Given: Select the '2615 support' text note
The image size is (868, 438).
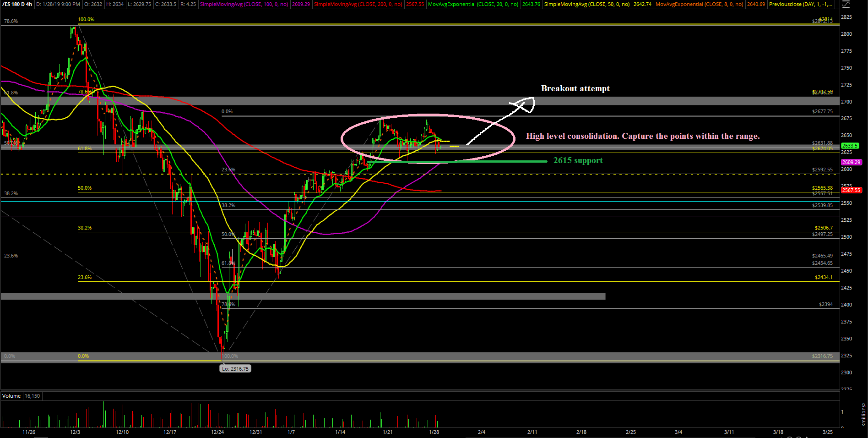Looking at the screenshot, I should tap(578, 160).
